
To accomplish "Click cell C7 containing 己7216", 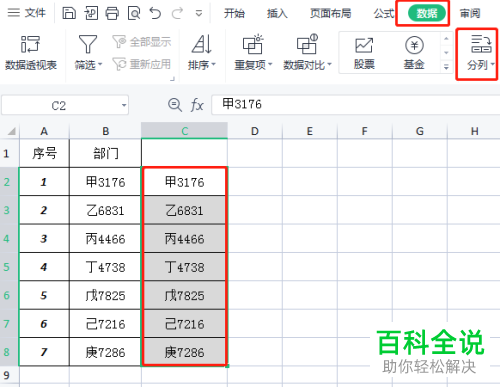I will (x=185, y=324).
